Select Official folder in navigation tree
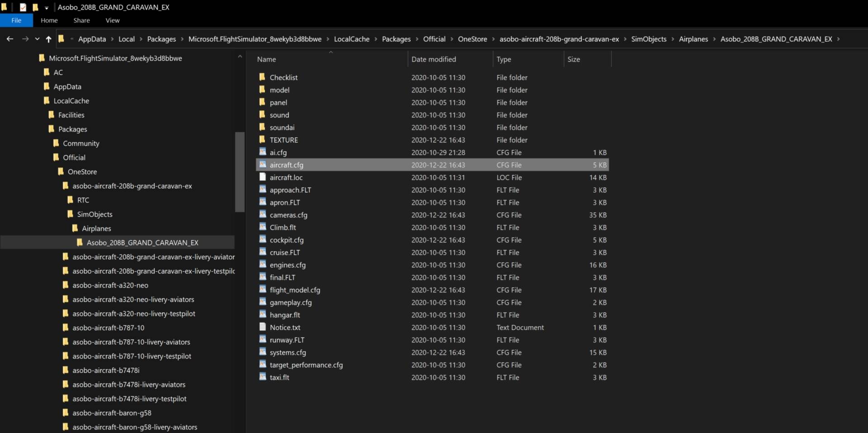Viewport: 868px width, 433px height. (x=74, y=157)
